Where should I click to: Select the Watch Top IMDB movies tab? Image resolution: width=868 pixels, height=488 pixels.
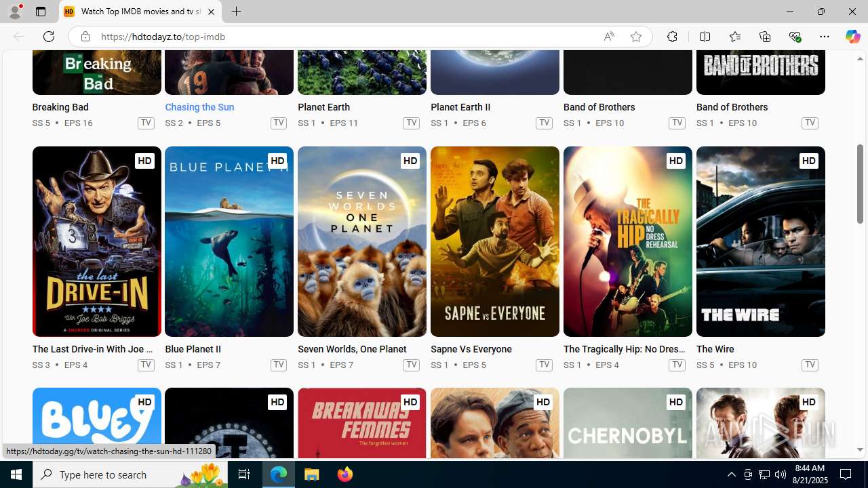pos(140,12)
